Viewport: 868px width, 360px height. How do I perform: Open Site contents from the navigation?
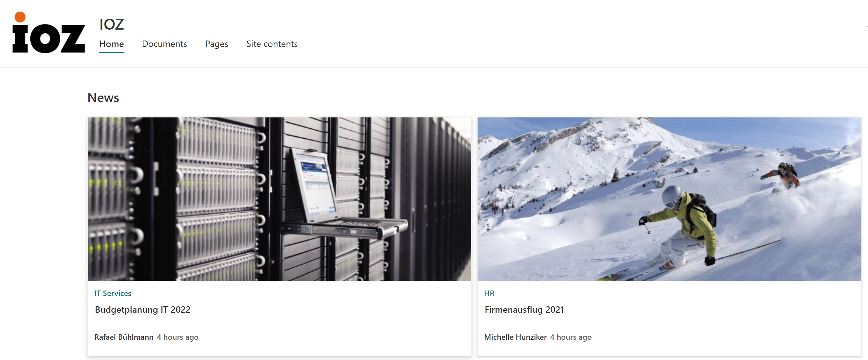[x=271, y=44]
